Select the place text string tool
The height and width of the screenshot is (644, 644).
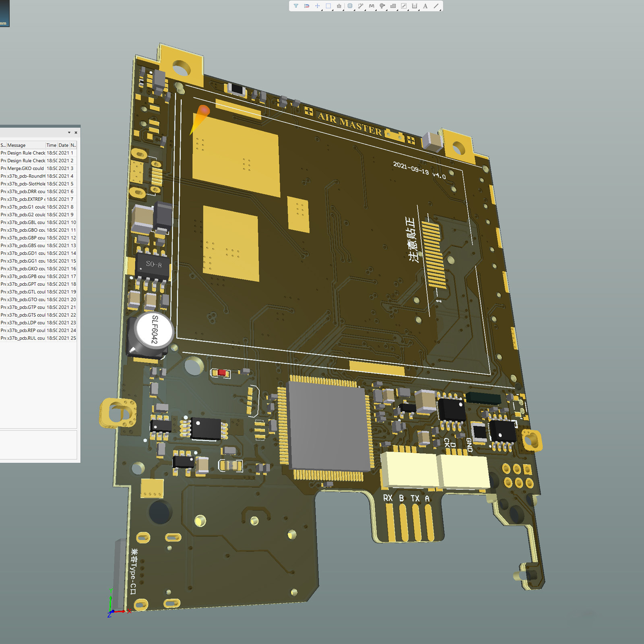click(x=425, y=6)
